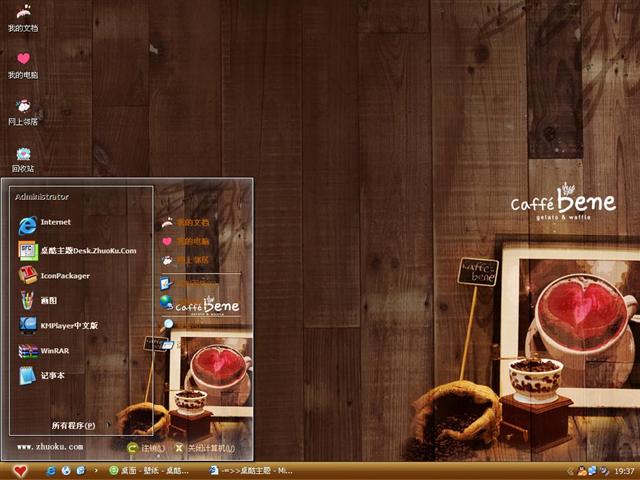This screenshot has height=480, width=640.
Task: Expand quick launch overflow chevron
Action: [x=96, y=471]
